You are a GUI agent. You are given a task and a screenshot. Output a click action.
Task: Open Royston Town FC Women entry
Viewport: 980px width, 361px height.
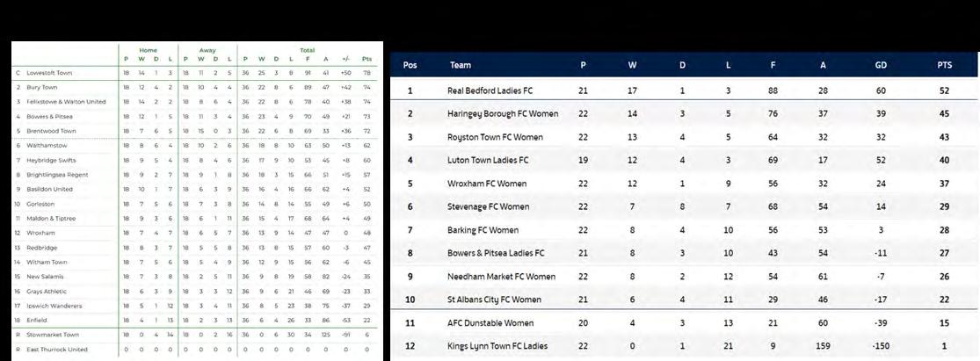pyautogui.click(x=495, y=137)
